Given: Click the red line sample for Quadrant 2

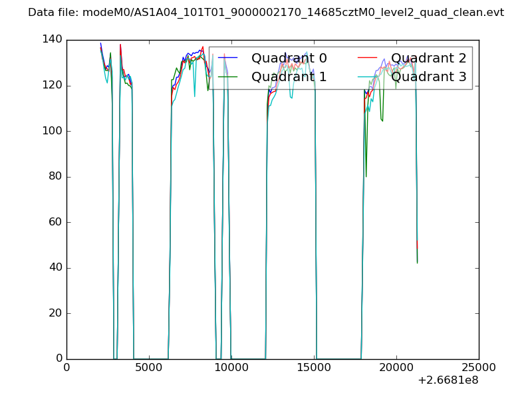Looking at the screenshot, I should coord(369,59).
